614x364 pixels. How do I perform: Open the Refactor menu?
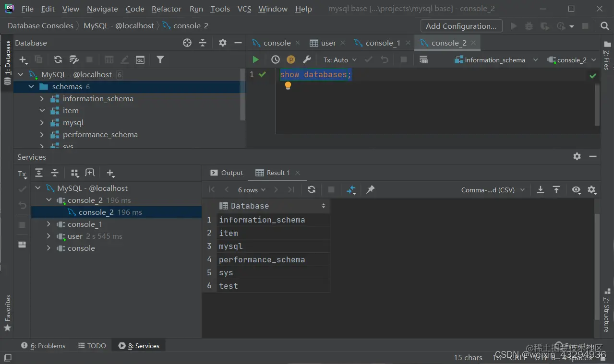167,9
